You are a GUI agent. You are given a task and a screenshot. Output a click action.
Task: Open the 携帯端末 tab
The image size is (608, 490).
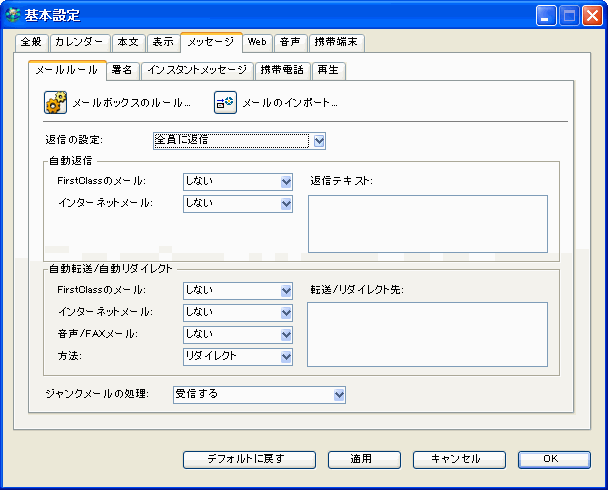pos(335,42)
